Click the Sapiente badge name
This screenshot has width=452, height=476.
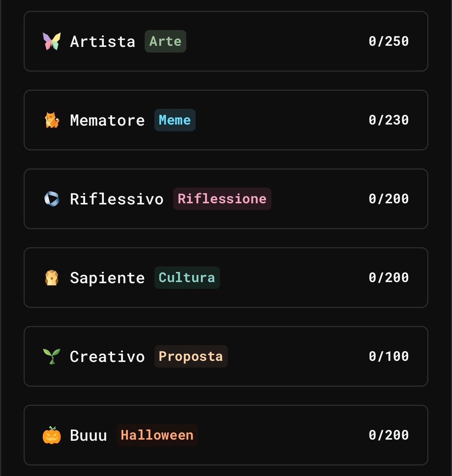coord(107,278)
